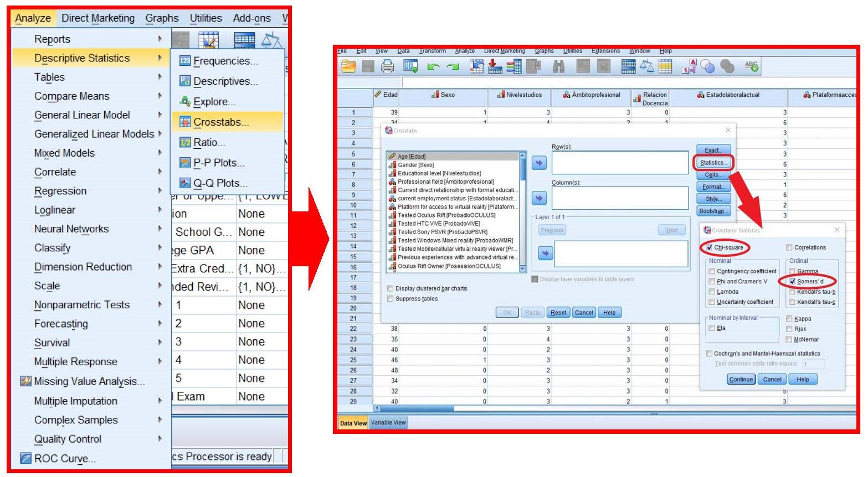Image resolution: width=868 pixels, height=477 pixels.
Task: Open the Extensions menu in Data Editor
Action: pyautogui.click(x=606, y=51)
